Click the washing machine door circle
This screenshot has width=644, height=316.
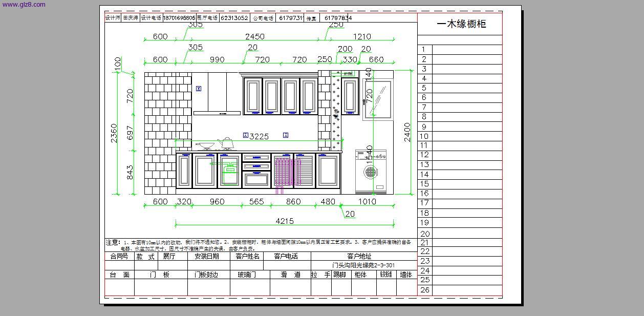(x=371, y=172)
